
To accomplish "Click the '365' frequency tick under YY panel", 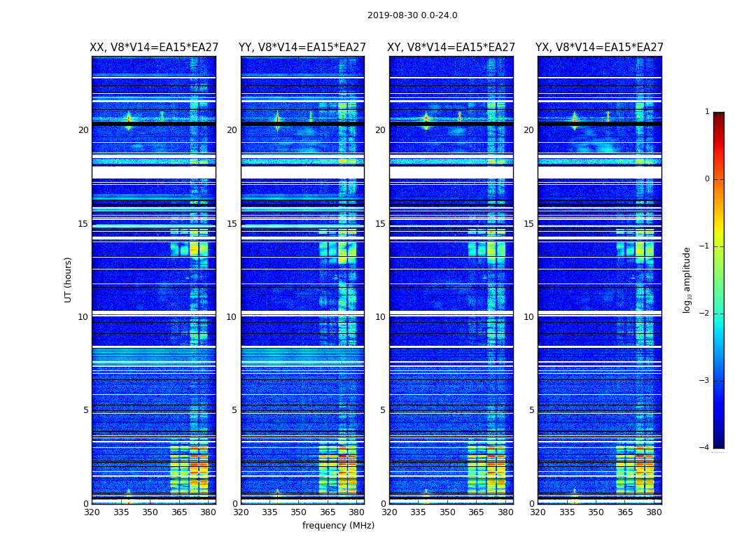I will point(328,512).
